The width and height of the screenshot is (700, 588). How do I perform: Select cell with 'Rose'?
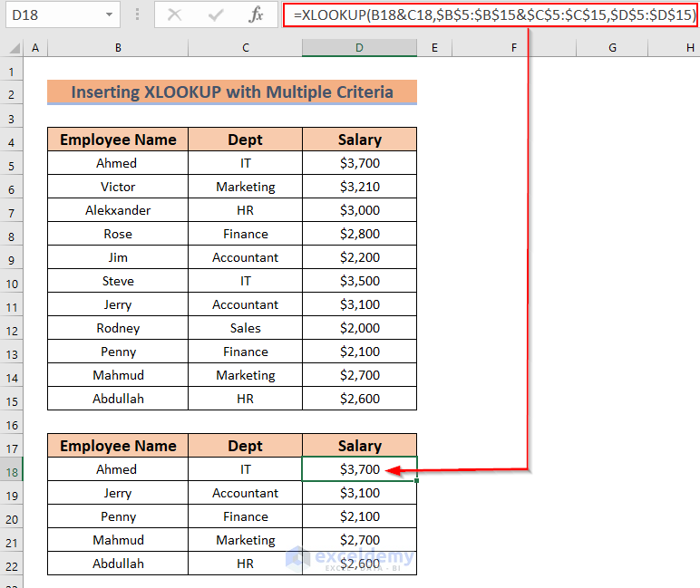point(118,234)
